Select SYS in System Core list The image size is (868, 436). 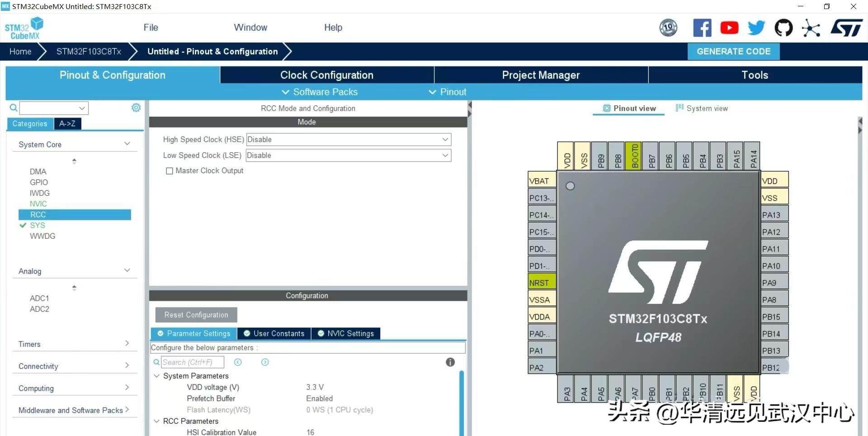(x=38, y=225)
